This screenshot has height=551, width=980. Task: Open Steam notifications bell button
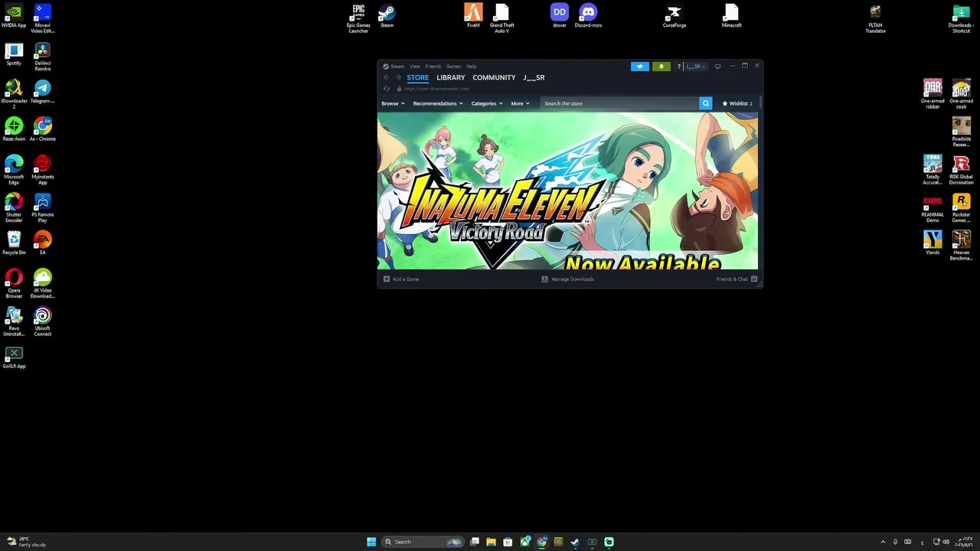pos(661,67)
